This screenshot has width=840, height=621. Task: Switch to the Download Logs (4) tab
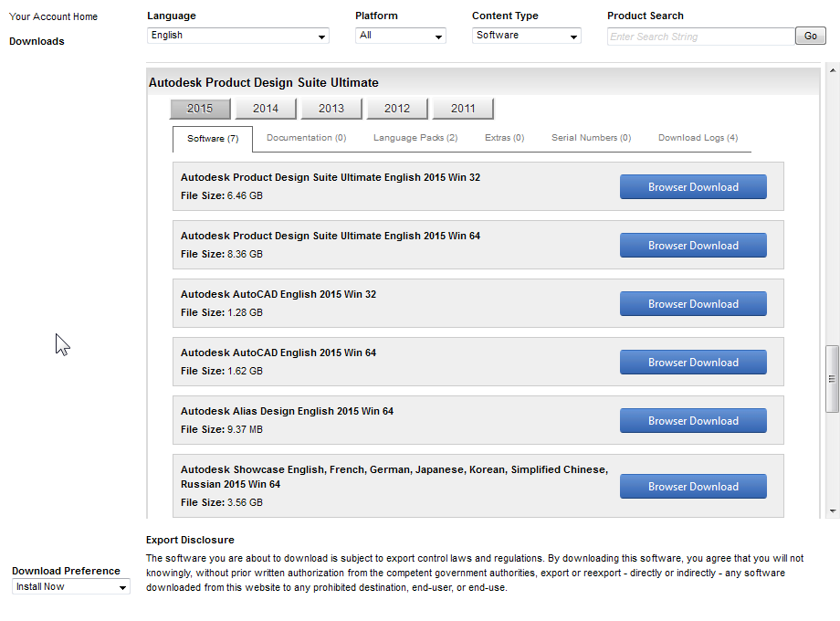(698, 138)
